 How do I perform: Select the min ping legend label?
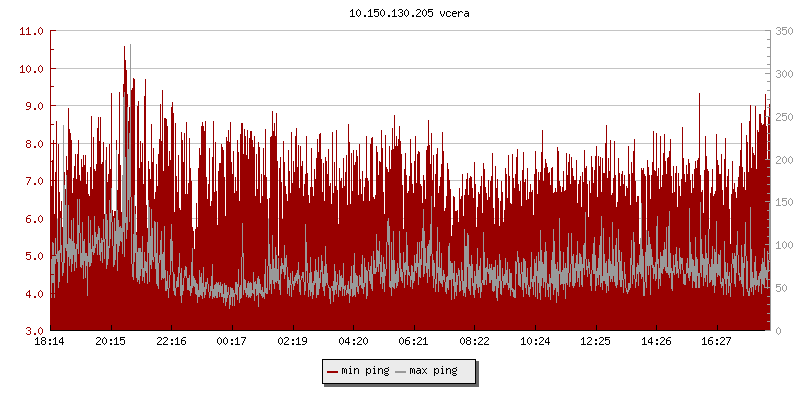[364, 371]
